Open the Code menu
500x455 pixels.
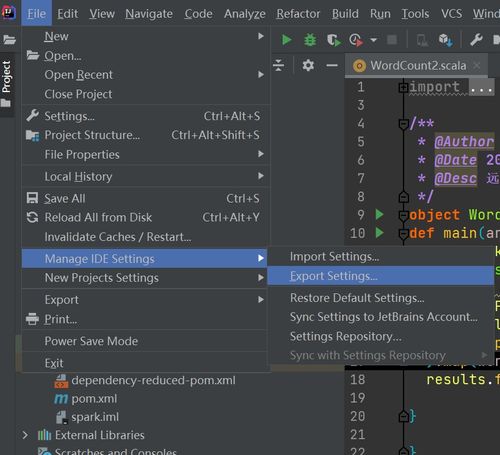198,14
